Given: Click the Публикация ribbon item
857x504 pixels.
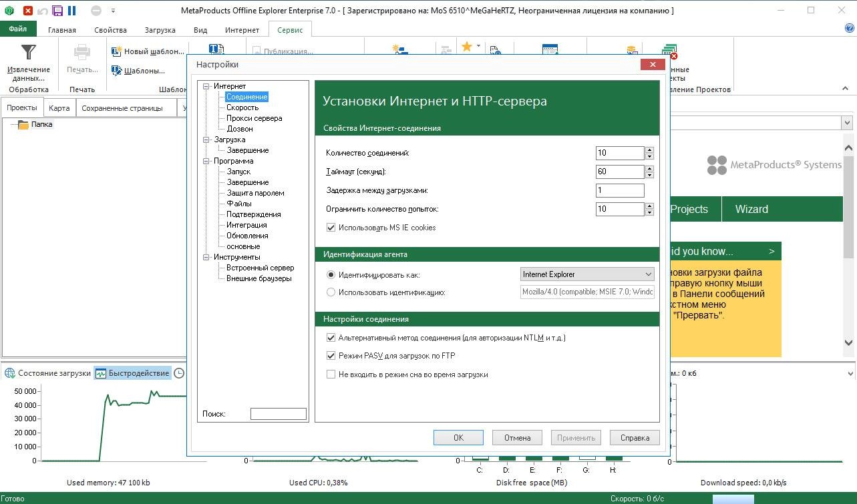Looking at the screenshot, I should click(x=283, y=51).
